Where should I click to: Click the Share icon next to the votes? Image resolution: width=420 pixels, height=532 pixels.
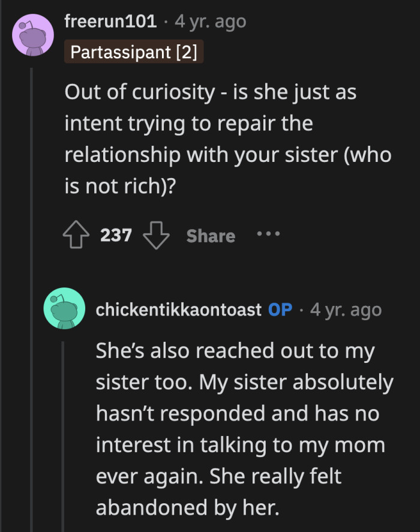tap(210, 236)
